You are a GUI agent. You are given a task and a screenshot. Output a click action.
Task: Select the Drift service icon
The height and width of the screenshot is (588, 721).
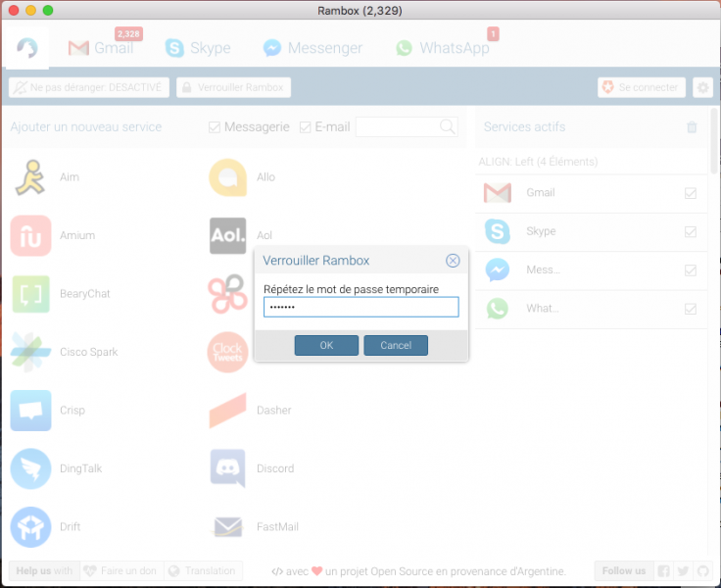[30, 527]
